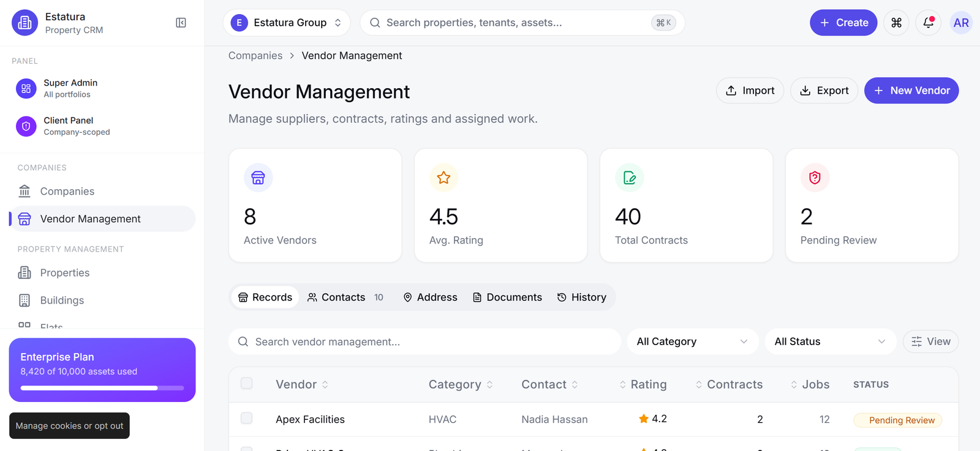Collapse the sidebar panel icon
Image resolution: width=980 pixels, height=451 pixels.
181,23
